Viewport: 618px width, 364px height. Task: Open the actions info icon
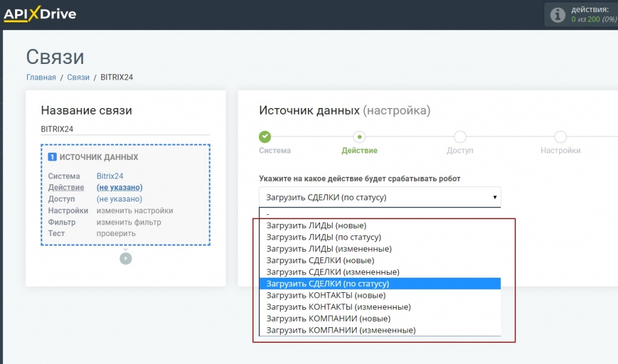(557, 15)
